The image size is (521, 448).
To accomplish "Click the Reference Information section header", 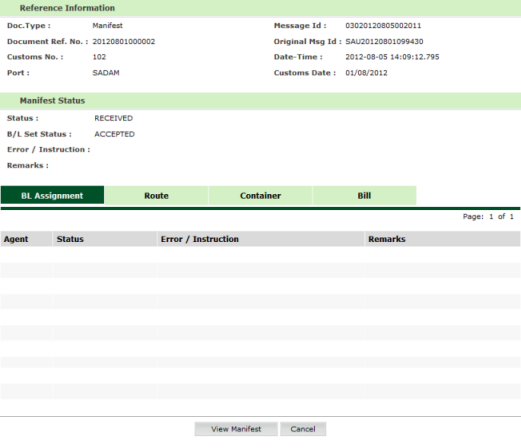I will tap(67, 8).
